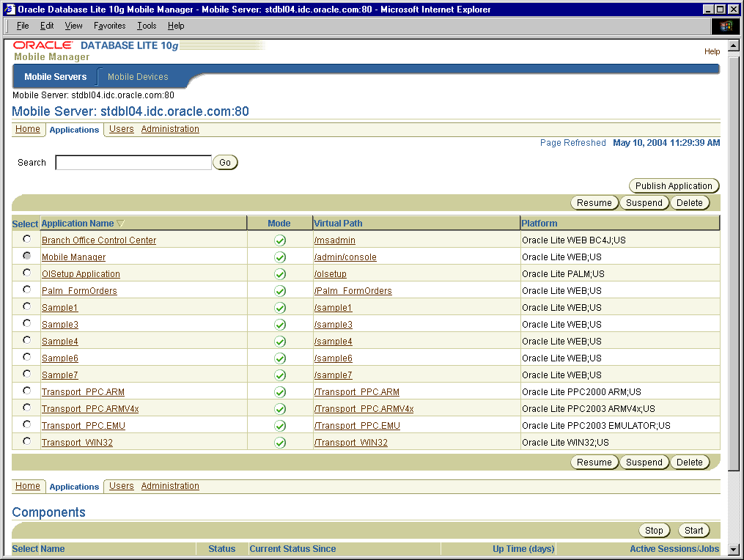Click the mode checkmark icon for Transport_PPC.ARM
Screen dimensions: 744x560
pos(280,392)
